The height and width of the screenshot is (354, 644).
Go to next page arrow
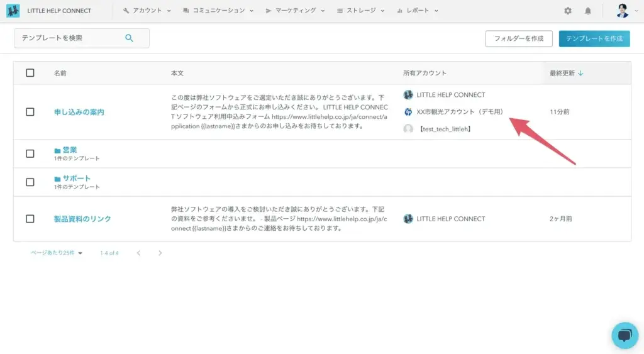pos(160,253)
